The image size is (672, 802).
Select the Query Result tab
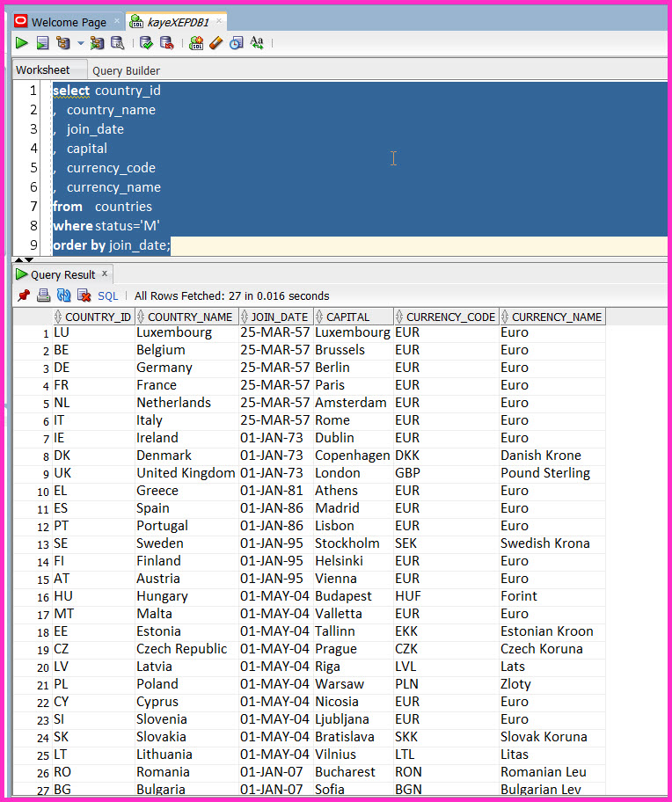coord(63,274)
